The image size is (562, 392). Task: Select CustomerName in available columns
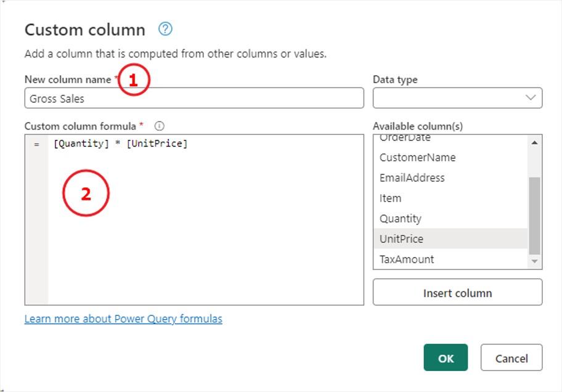tap(450, 157)
